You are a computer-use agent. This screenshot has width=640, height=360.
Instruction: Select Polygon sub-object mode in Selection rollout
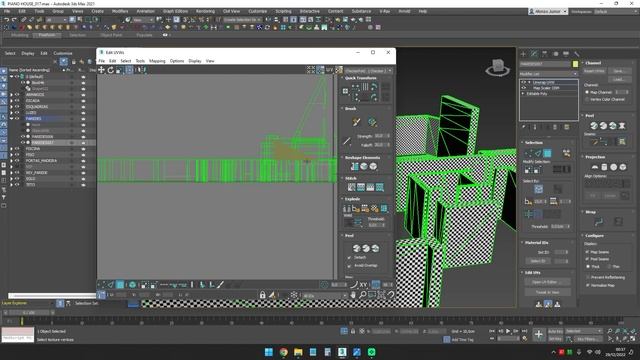point(547,153)
